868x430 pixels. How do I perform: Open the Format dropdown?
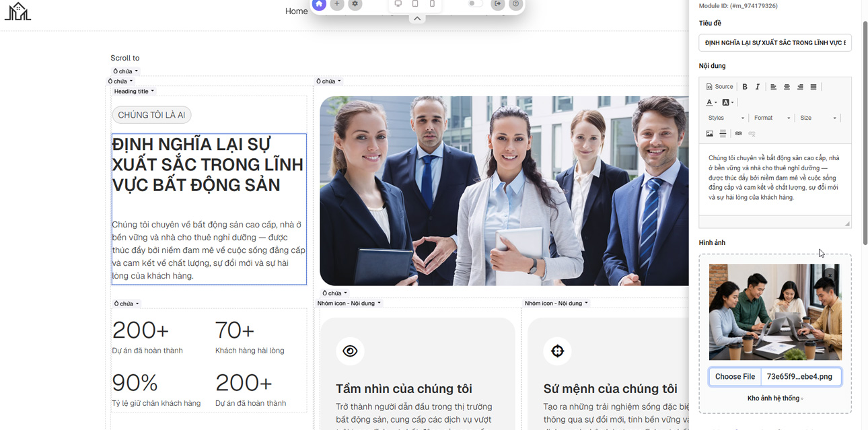click(772, 118)
